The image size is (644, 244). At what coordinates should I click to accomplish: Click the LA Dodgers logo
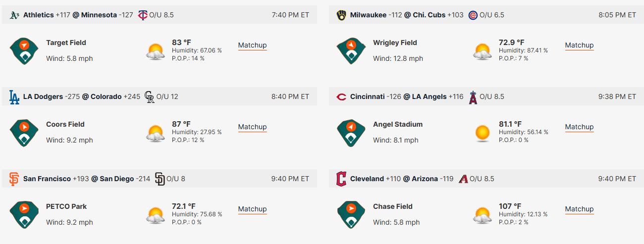tap(14, 97)
